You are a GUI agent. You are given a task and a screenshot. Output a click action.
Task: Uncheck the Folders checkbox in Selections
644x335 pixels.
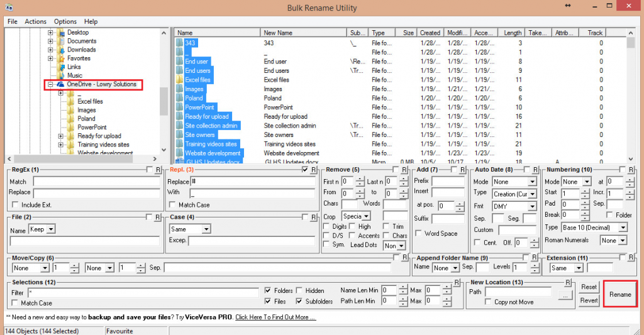coord(268,290)
